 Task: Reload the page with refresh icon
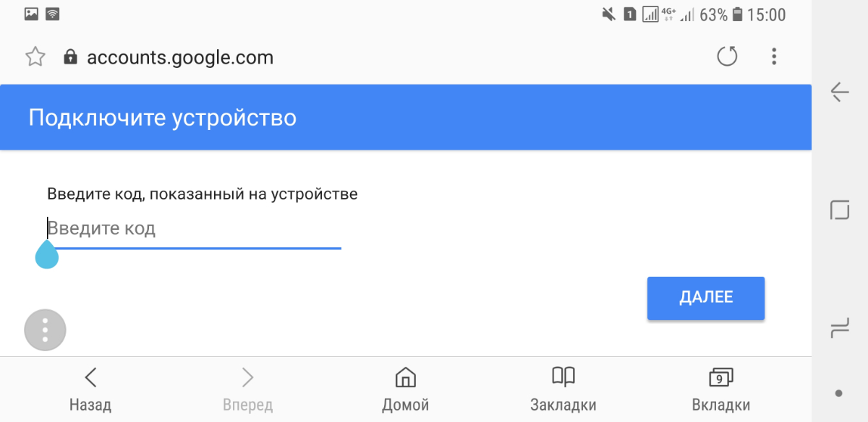[727, 56]
